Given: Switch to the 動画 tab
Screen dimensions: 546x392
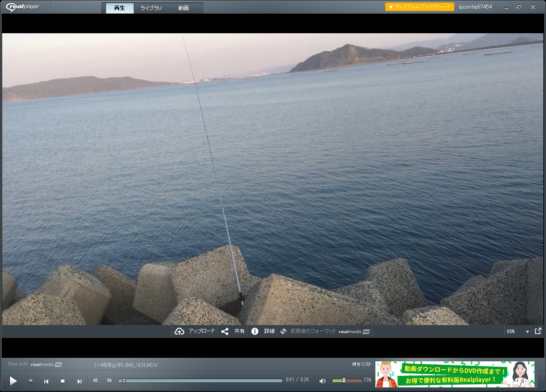Looking at the screenshot, I should (x=183, y=8).
